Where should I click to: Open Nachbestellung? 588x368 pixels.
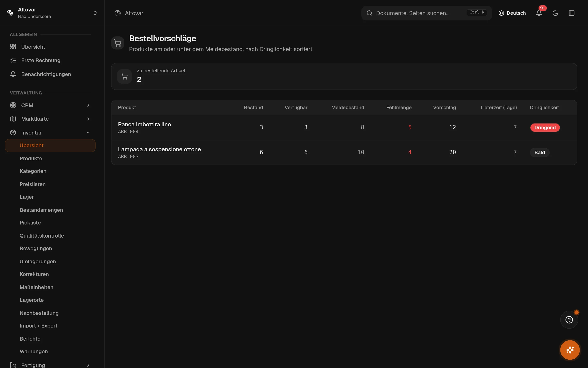point(39,313)
